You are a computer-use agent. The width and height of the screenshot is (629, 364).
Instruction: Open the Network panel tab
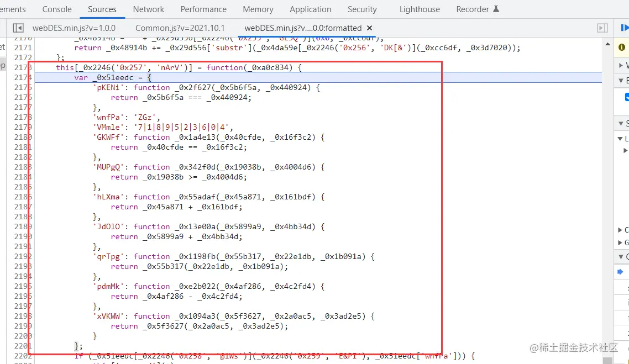point(149,9)
